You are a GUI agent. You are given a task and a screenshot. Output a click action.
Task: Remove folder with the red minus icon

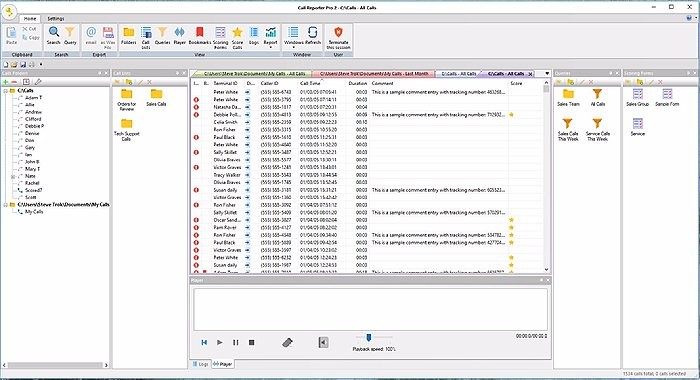14,82
